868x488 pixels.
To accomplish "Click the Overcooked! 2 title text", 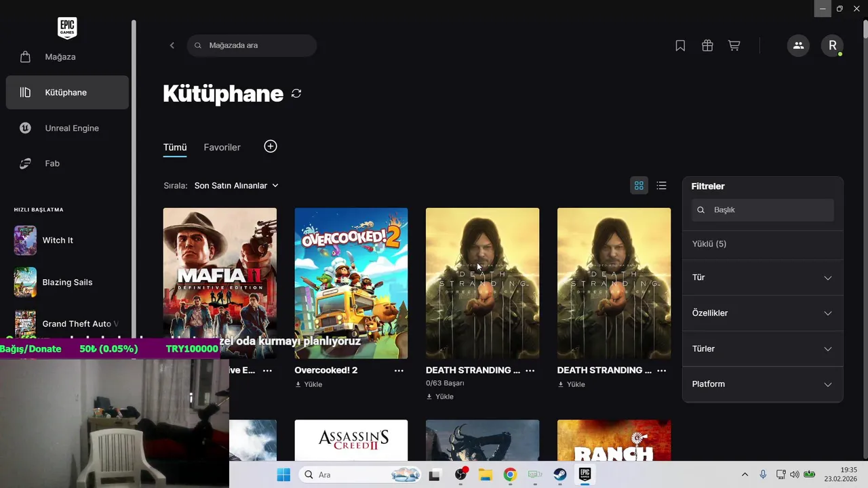I will (x=326, y=370).
